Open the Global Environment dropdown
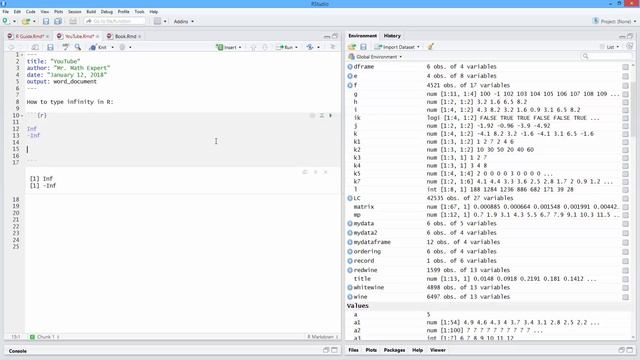 point(376,57)
